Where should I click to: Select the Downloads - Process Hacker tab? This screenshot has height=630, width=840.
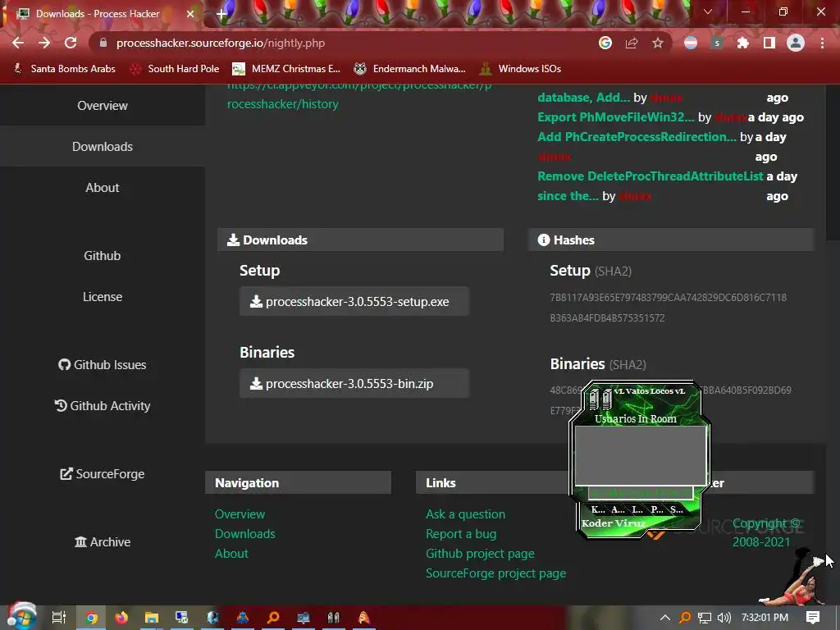101,14
